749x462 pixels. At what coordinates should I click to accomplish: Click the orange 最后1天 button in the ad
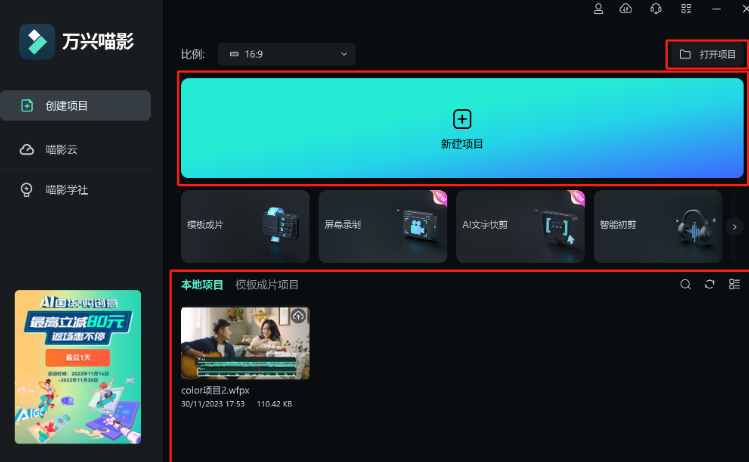coord(78,357)
